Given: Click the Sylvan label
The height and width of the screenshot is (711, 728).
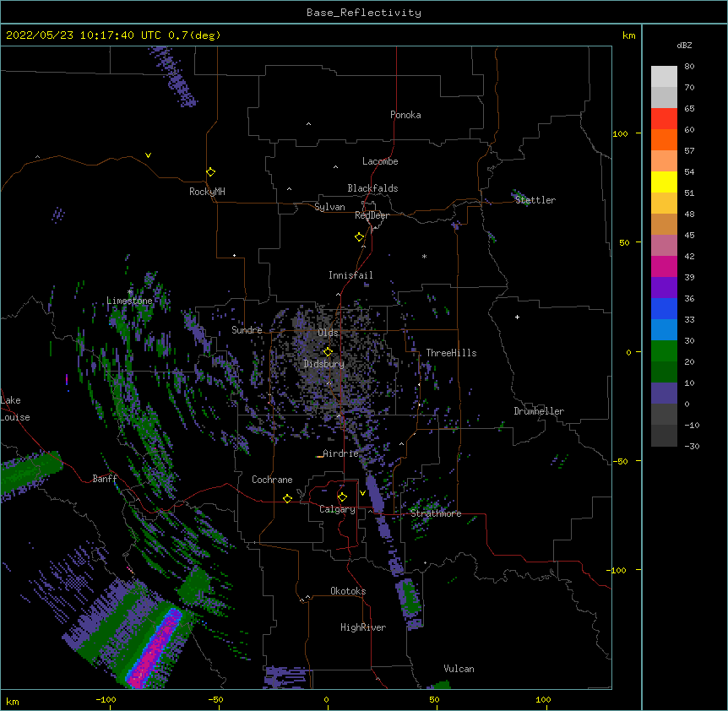Looking at the screenshot, I should pyautogui.click(x=329, y=207).
